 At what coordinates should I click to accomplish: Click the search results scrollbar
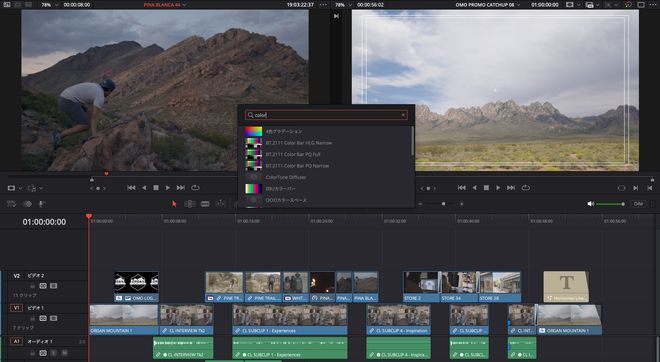(412, 141)
